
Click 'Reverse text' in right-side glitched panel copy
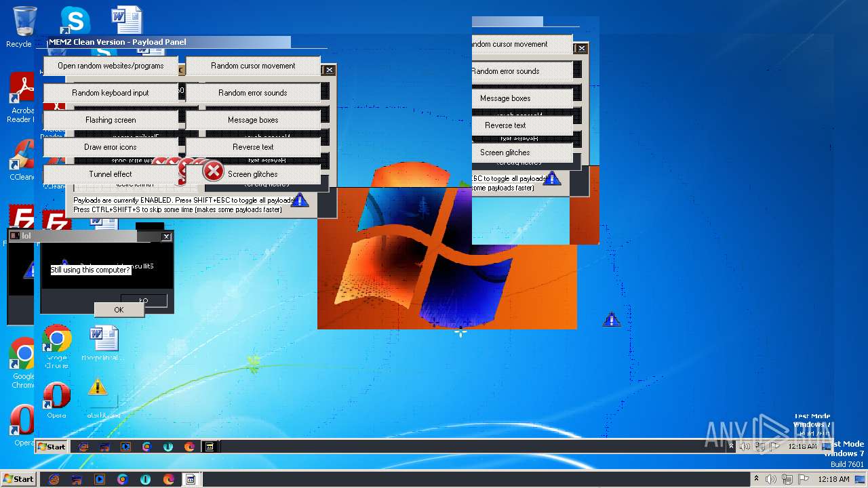(522, 125)
